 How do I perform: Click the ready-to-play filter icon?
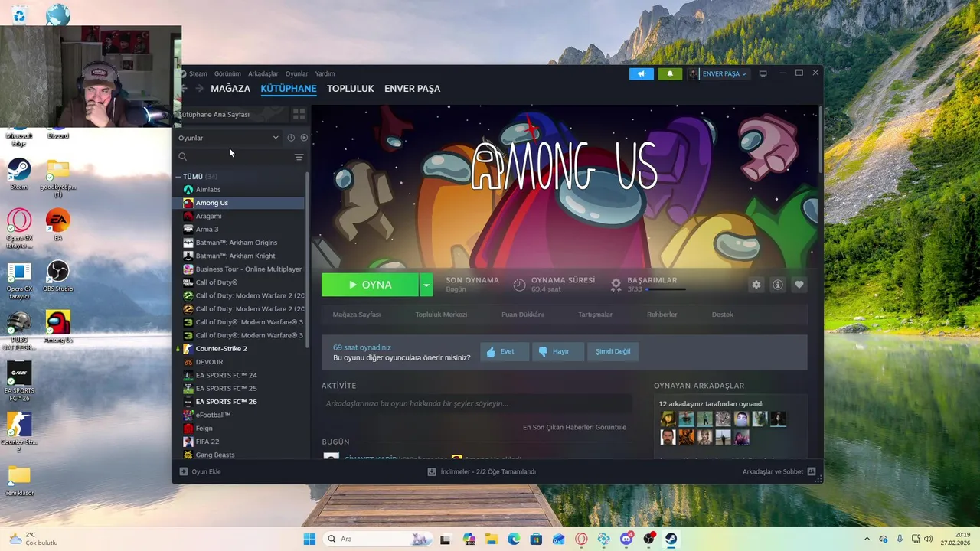[304, 138]
